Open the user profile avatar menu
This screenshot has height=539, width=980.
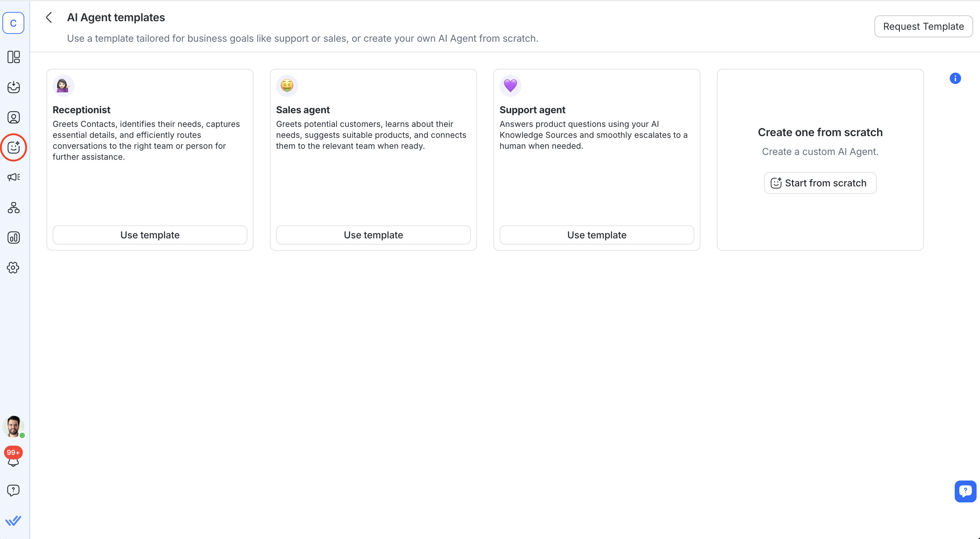pos(13,426)
